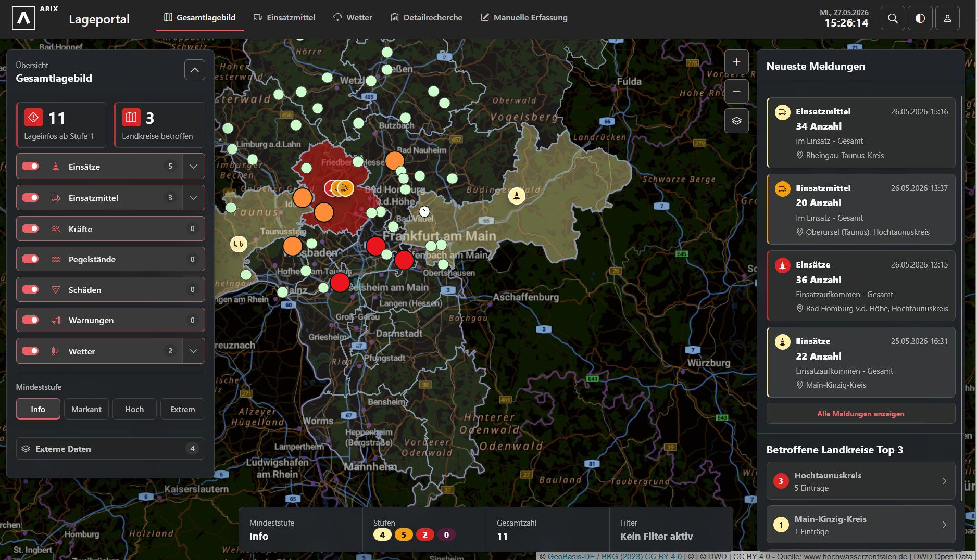Click the Kein Filter aktiv status
The width and height of the screenshot is (977, 560).
656,537
